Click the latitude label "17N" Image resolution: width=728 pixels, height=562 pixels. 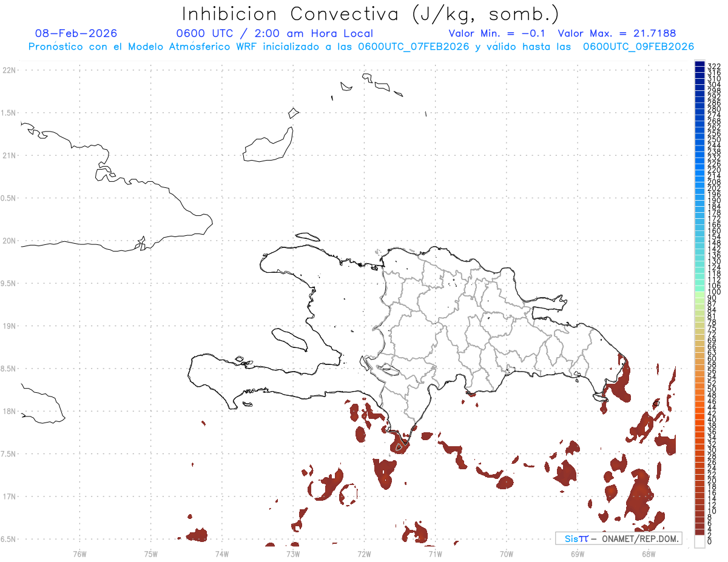[8, 496]
